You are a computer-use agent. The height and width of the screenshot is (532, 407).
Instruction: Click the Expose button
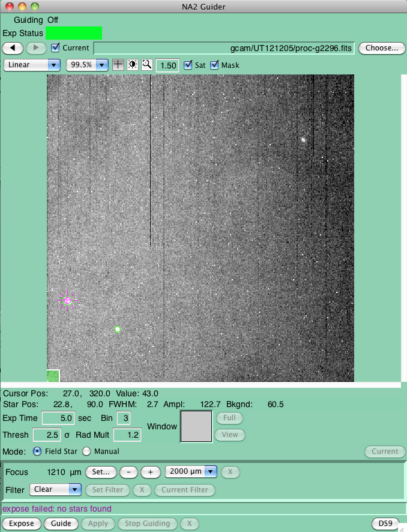pos(22,524)
